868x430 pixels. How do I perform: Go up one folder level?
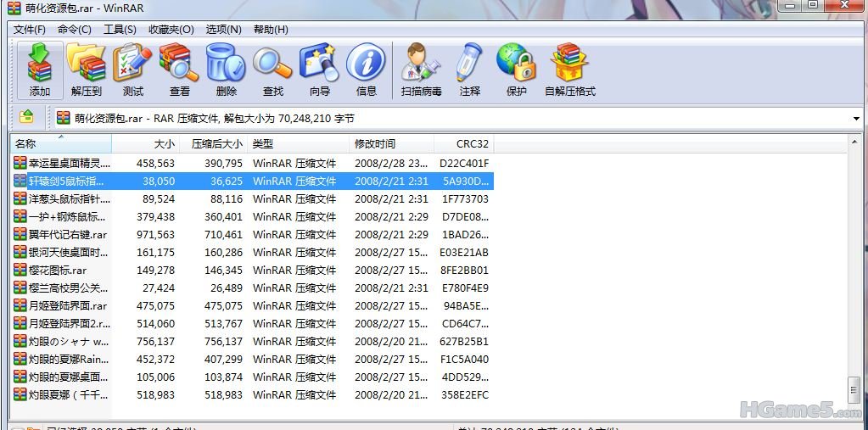[26, 117]
